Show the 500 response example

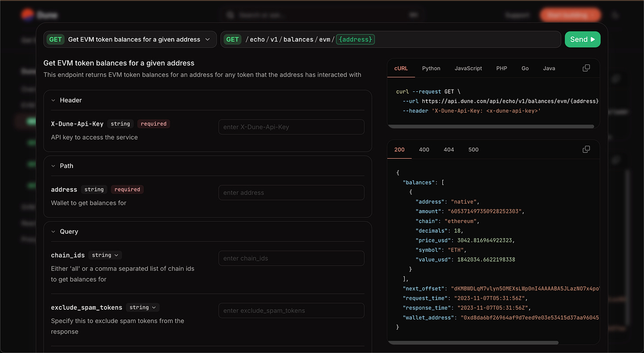pyautogui.click(x=473, y=150)
